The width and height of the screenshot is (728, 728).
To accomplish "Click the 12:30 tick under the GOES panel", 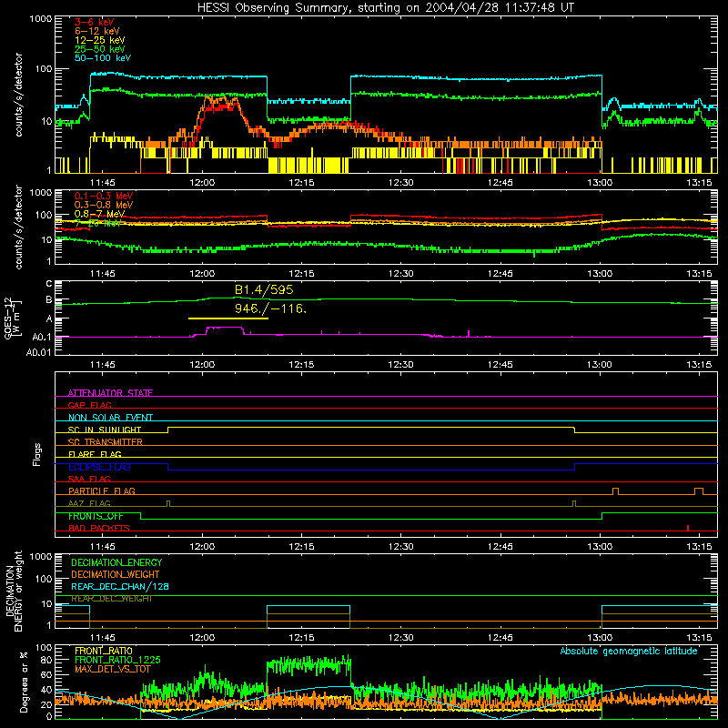I will click(x=400, y=365).
